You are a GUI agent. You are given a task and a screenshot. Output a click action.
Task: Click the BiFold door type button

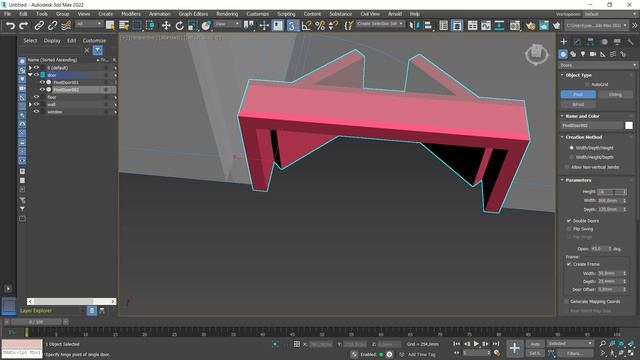578,104
